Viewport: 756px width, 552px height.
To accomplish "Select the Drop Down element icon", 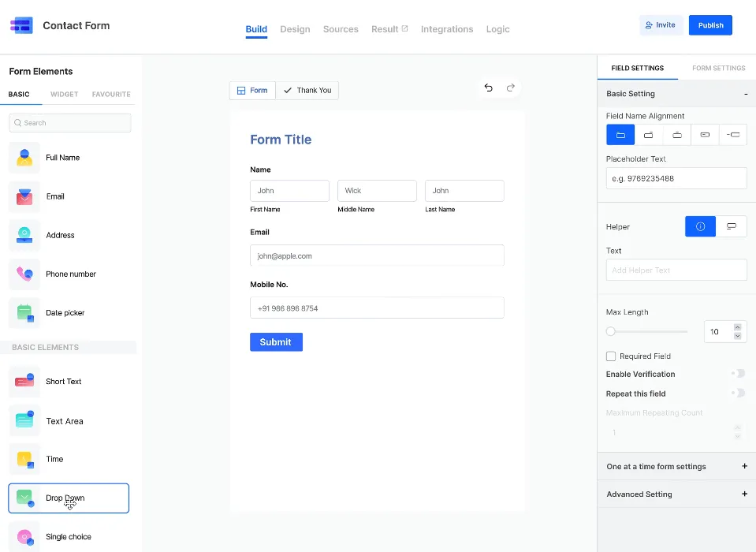I will point(24,498).
